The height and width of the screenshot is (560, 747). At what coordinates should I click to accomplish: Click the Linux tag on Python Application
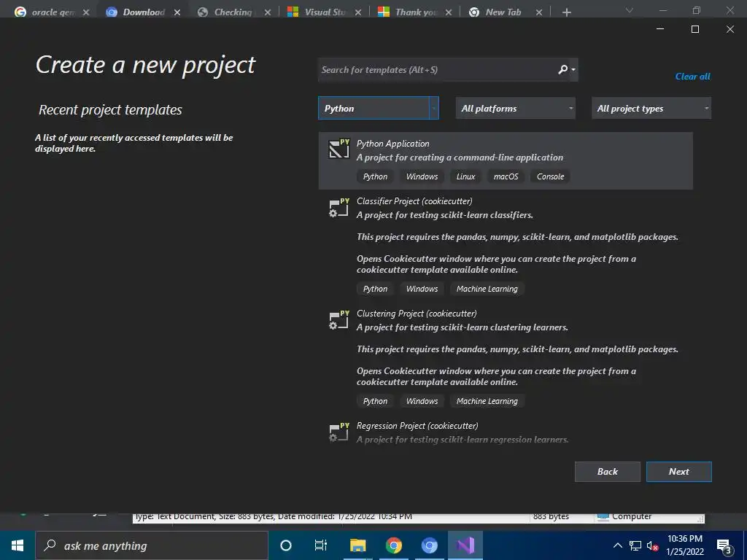[x=465, y=176]
